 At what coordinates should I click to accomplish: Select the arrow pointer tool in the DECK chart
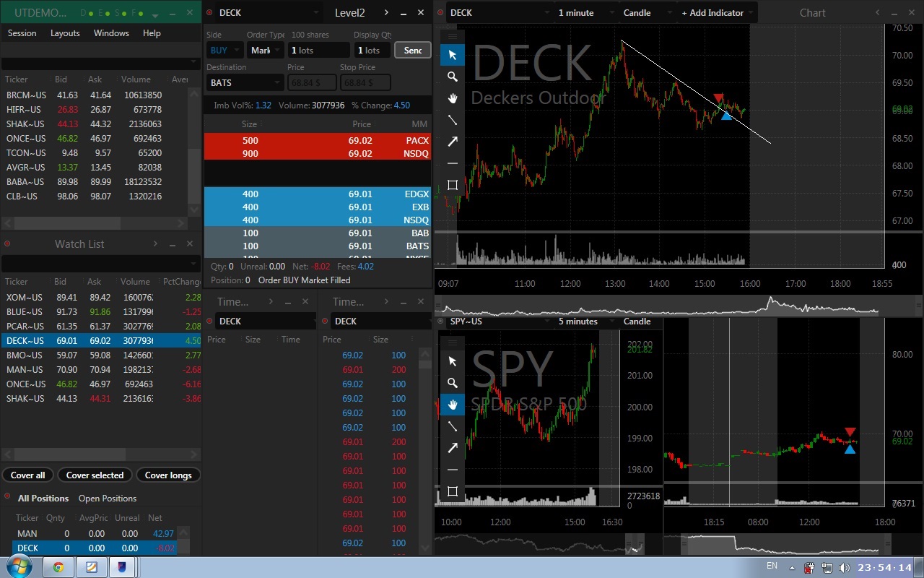(453, 55)
